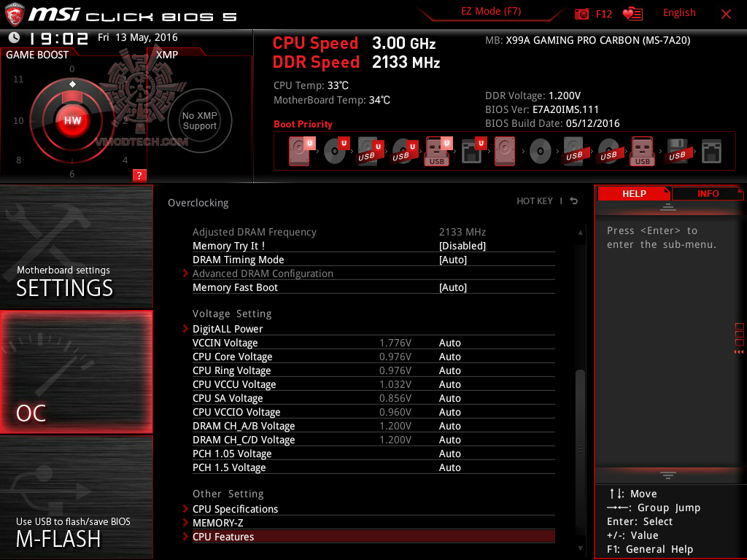The width and height of the screenshot is (747, 560).
Task: Switch to the HELP tab
Action: [634, 193]
